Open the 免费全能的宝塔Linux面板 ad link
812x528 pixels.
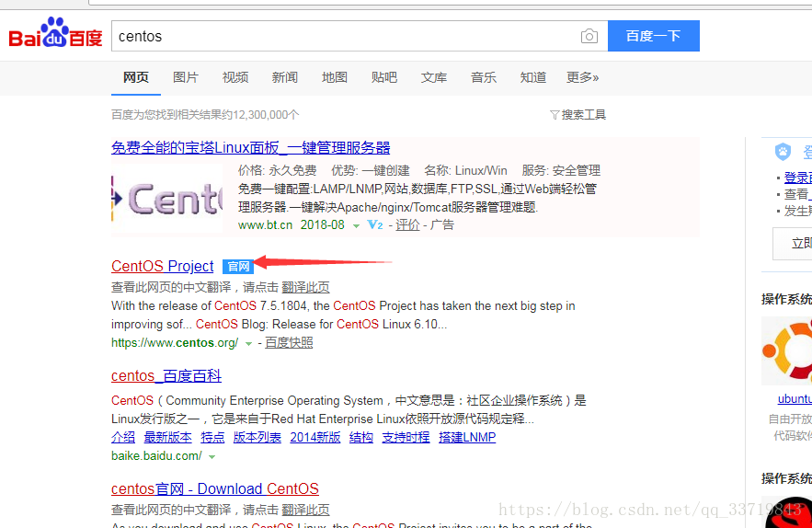pos(251,148)
